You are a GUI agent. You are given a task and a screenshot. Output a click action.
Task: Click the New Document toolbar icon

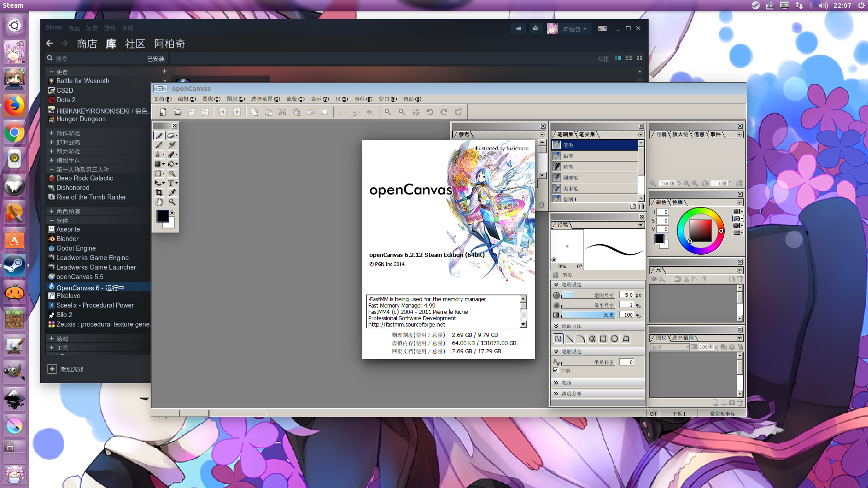point(163,112)
